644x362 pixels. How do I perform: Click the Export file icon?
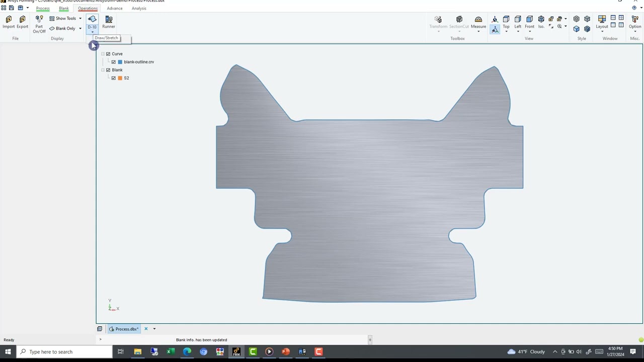[x=22, y=19]
